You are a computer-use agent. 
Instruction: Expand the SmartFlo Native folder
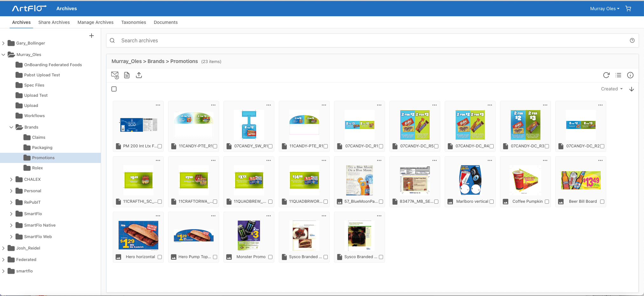click(x=11, y=225)
